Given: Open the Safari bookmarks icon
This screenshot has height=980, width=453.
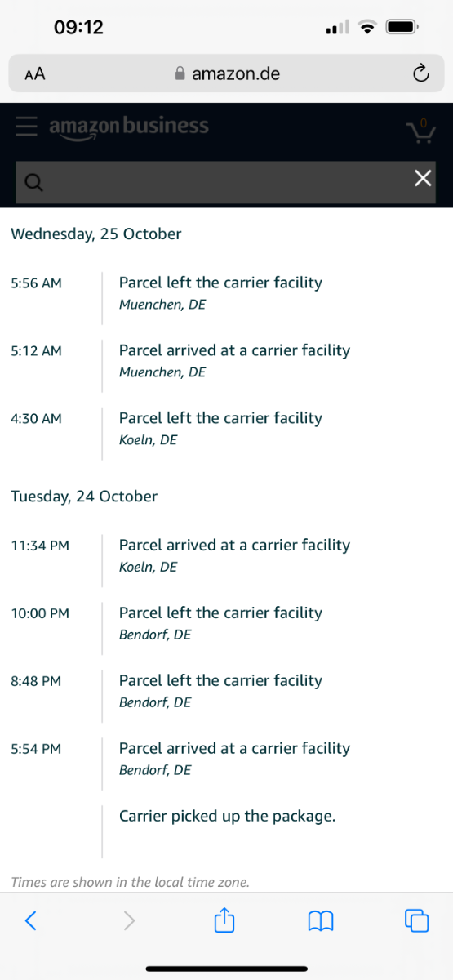Looking at the screenshot, I should click(321, 922).
